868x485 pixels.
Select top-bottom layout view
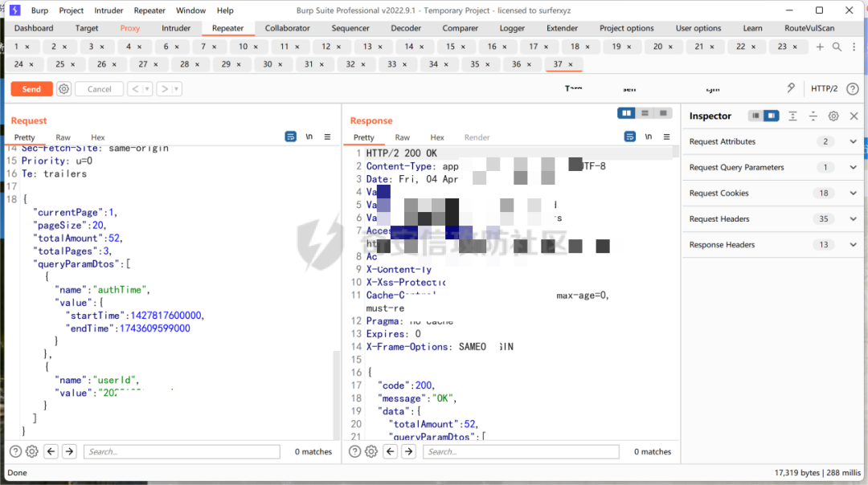(x=645, y=113)
